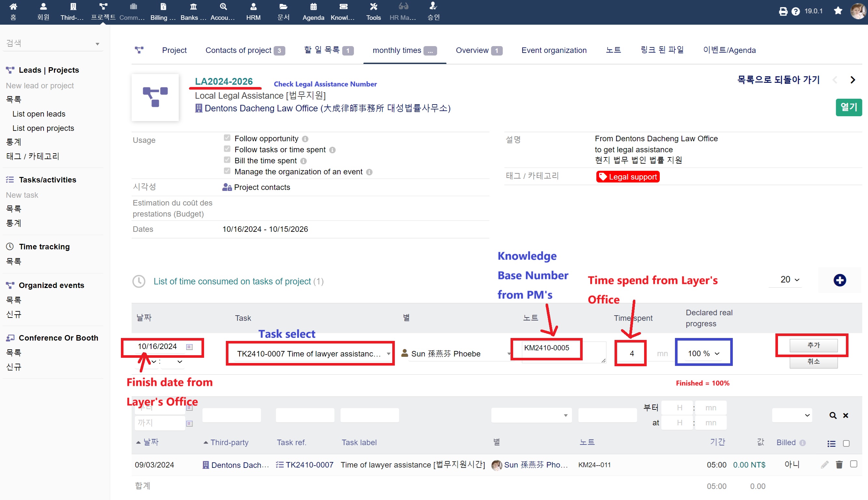
Task: Tick the checkbox on 09/03/2024 row
Action: pyautogui.click(x=854, y=464)
